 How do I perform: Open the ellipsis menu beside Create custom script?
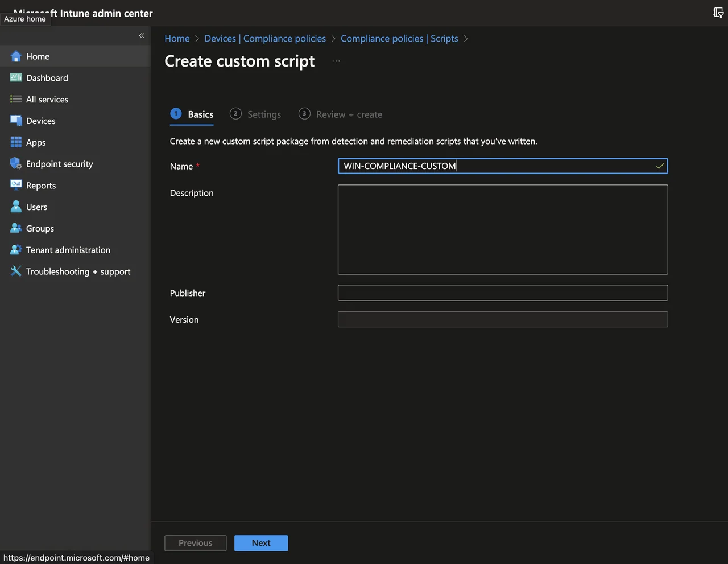[x=336, y=61]
